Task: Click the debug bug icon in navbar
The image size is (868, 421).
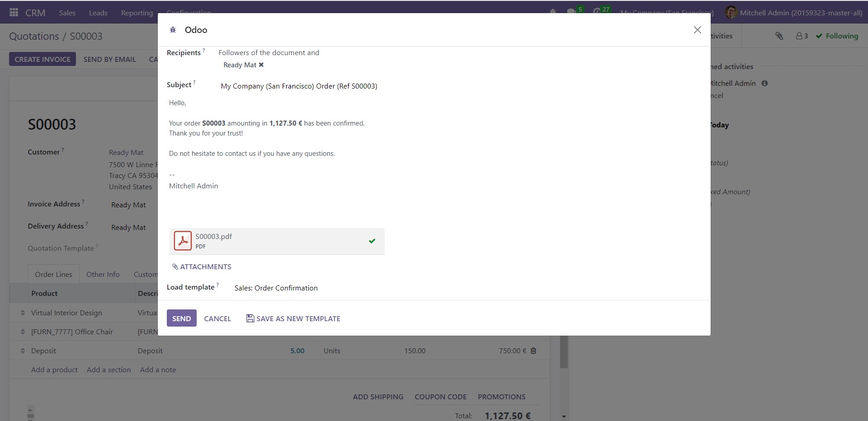Action: (x=552, y=11)
